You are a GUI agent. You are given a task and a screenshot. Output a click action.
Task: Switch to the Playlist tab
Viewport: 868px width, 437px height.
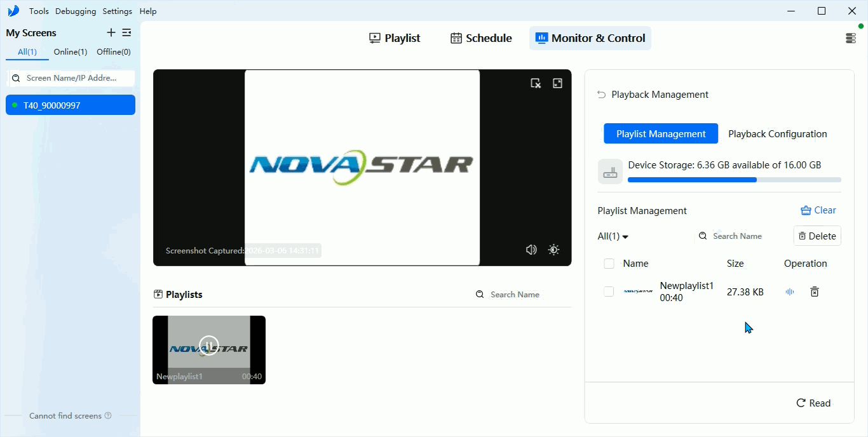[x=395, y=38]
